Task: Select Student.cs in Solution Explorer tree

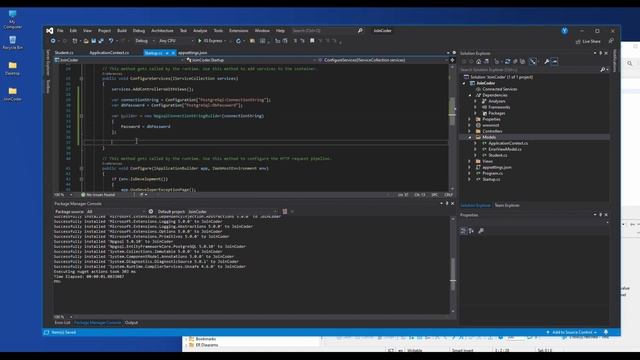Action: tap(498, 155)
